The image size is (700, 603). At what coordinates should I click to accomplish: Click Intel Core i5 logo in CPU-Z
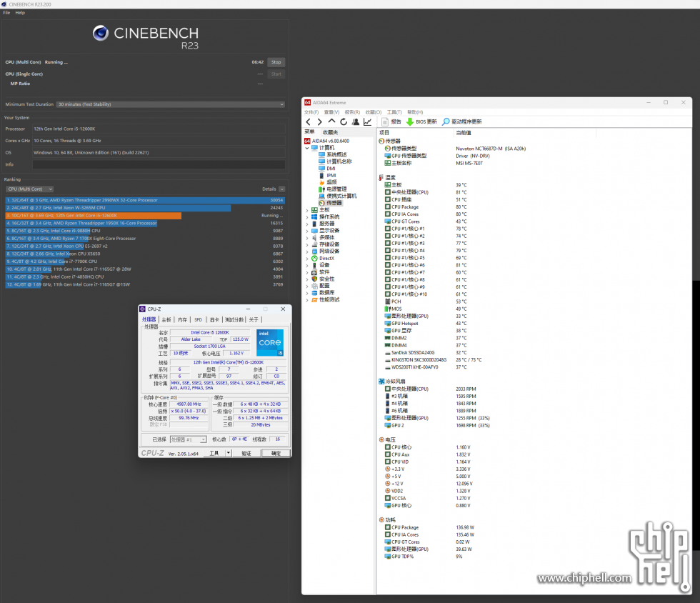[x=270, y=343]
